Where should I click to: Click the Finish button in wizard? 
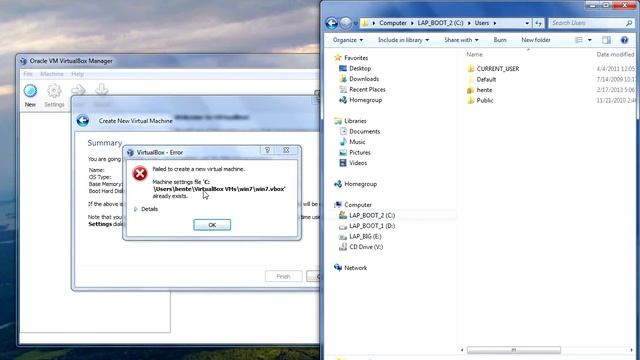click(283, 276)
